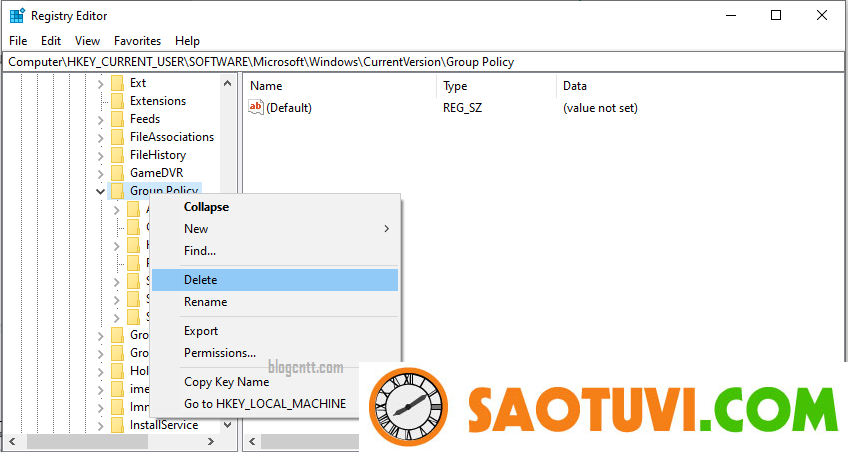Screen dimensions: 848x452
Task: Expand the InstallService key
Action: 101,426
